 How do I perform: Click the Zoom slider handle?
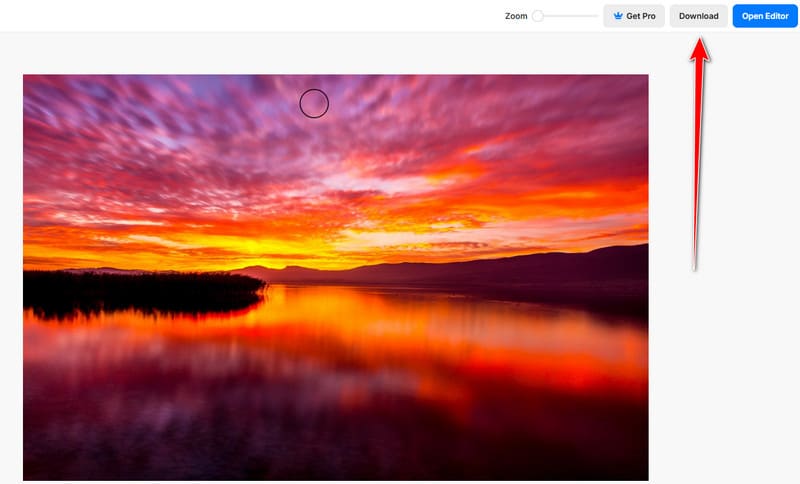coord(538,16)
